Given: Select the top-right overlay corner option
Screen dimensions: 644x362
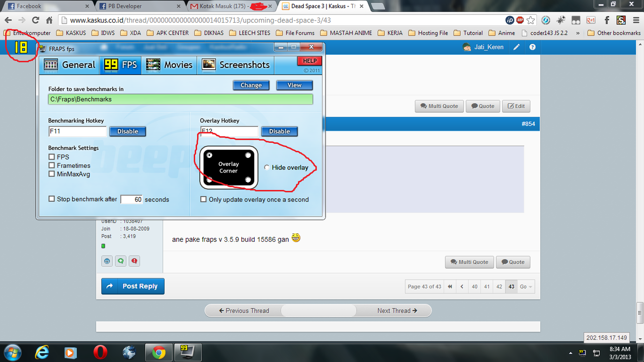Looking at the screenshot, I should coord(248,155).
